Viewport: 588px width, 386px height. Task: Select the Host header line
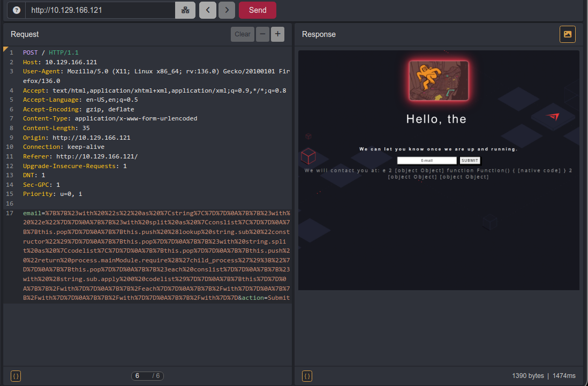(x=60, y=62)
